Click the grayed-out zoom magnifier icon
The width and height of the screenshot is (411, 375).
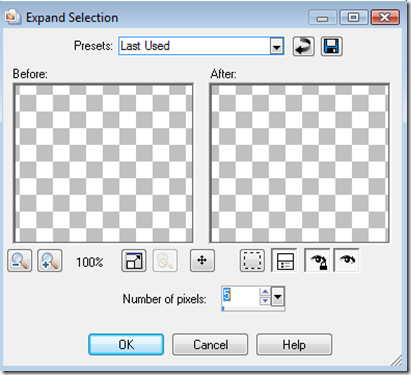[165, 261]
